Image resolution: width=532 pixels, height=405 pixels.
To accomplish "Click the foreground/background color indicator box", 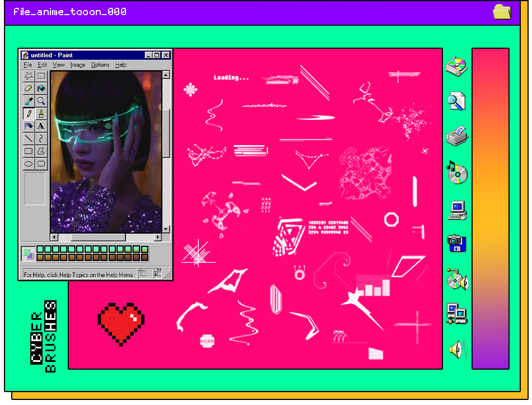I will (x=28, y=254).
